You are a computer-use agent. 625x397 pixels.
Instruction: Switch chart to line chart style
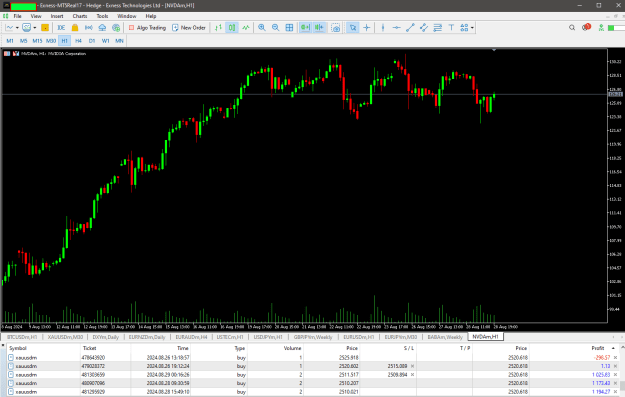246,28
